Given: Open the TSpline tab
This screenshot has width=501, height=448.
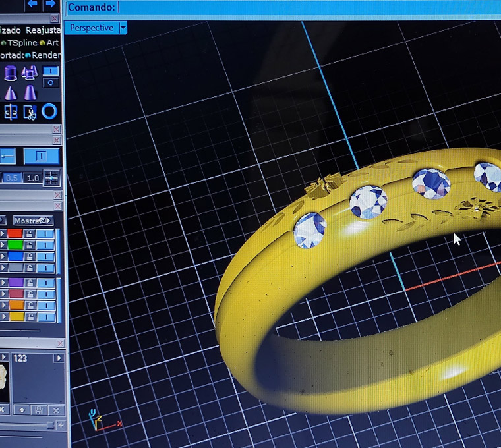Looking at the screenshot, I should [x=21, y=43].
